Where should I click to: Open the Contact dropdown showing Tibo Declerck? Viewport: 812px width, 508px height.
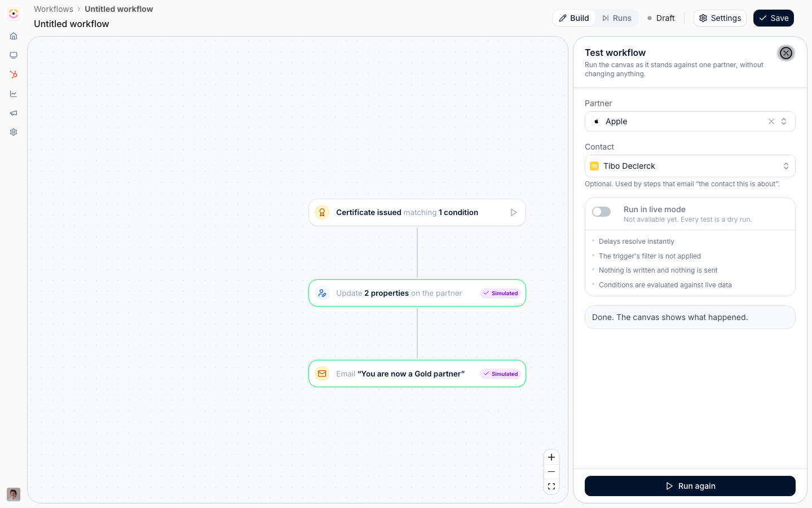690,166
